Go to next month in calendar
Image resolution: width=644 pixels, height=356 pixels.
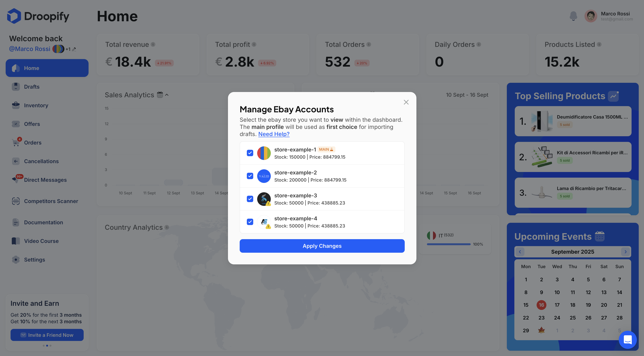point(626,252)
